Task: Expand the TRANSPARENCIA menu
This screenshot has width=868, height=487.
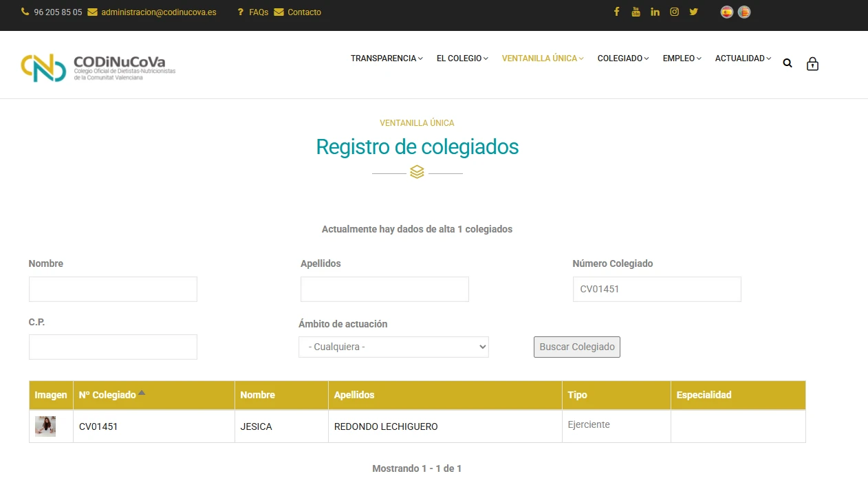Action: coord(387,58)
